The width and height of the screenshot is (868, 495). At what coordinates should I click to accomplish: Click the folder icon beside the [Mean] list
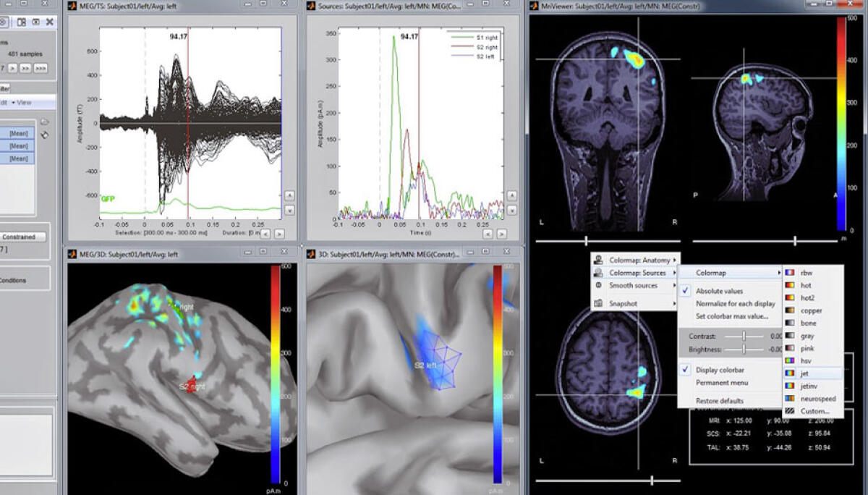click(45, 122)
